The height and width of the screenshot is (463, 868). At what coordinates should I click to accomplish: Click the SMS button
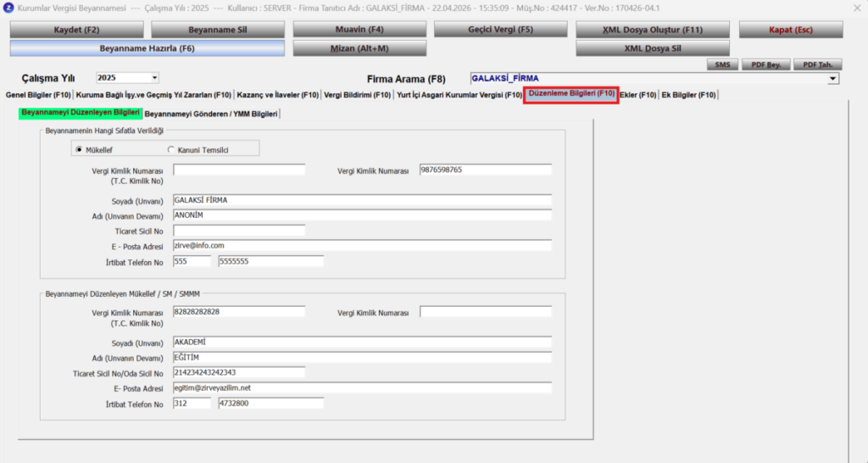722,64
